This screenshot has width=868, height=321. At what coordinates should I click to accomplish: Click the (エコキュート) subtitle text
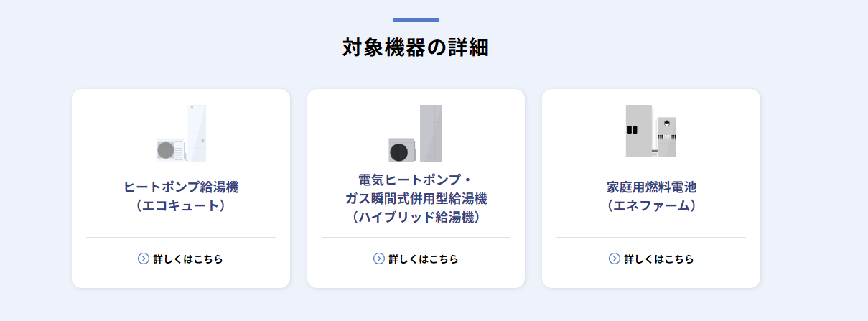click(181, 206)
